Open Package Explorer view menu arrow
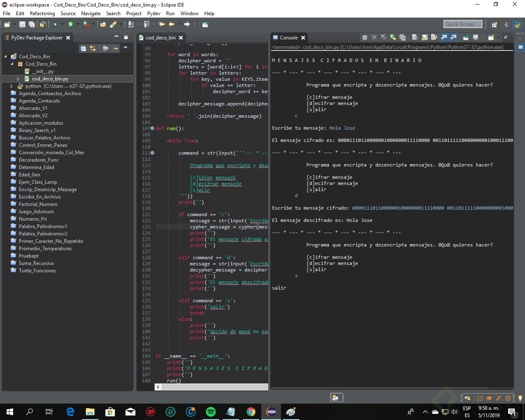The width and height of the screenshot is (525, 420). pyautogui.click(x=126, y=48)
